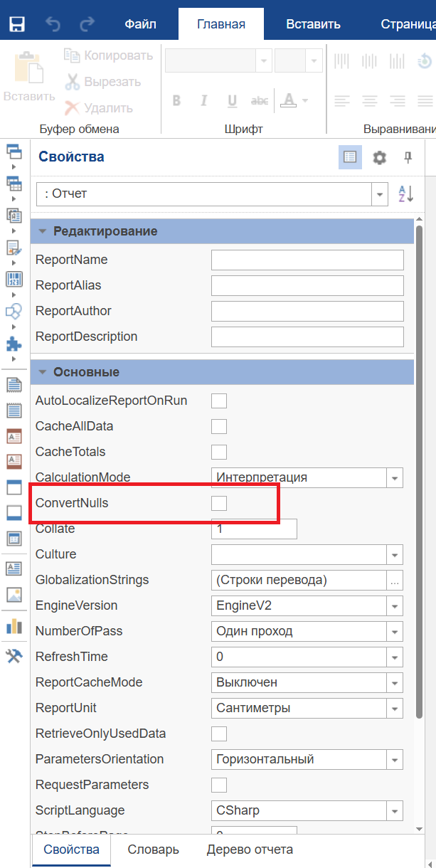Click the ReportAlias input field
This screenshot has height=868, width=436.
307,285
